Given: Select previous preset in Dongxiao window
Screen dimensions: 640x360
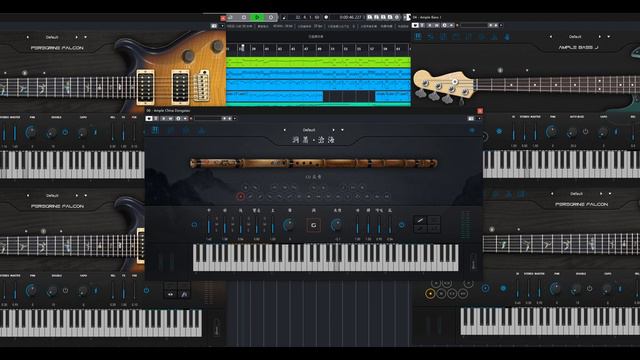Looking at the screenshot, I should (x=284, y=130).
